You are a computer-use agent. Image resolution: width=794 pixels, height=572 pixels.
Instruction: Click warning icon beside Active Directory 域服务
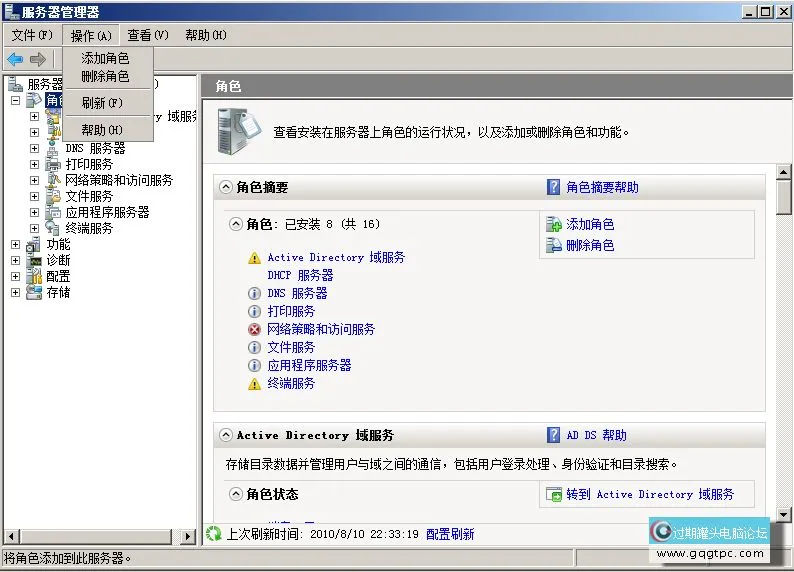pyautogui.click(x=254, y=258)
